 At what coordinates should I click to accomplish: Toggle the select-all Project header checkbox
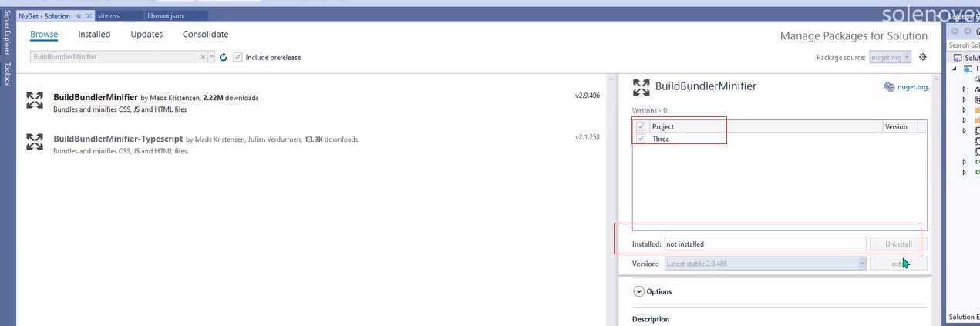pos(641,126)
